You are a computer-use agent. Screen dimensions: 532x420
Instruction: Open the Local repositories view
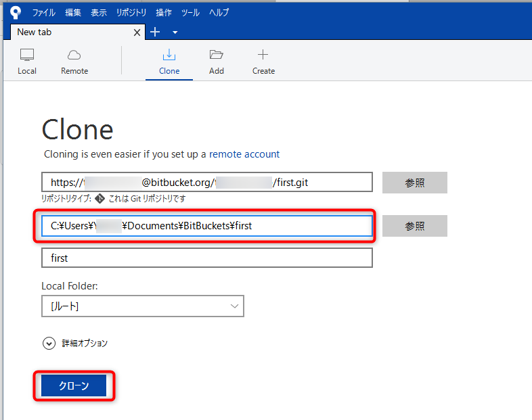pos(27,62)
